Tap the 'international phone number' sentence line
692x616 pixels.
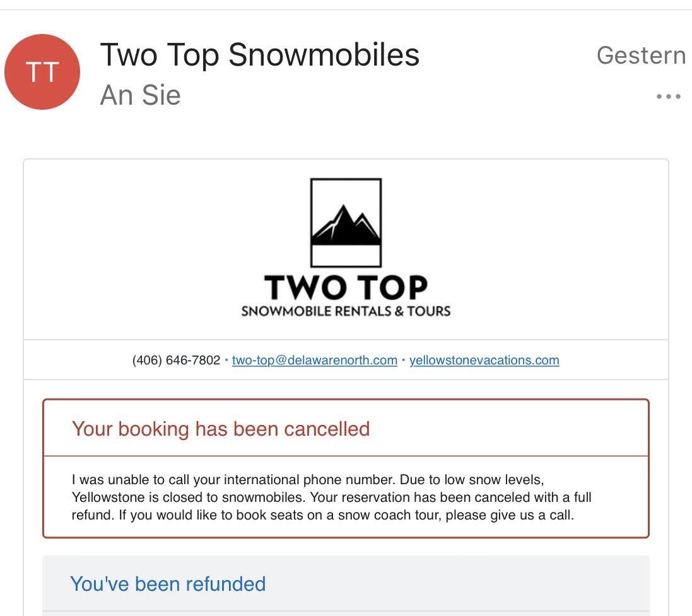pyautogui.click(x=308, y=480)
